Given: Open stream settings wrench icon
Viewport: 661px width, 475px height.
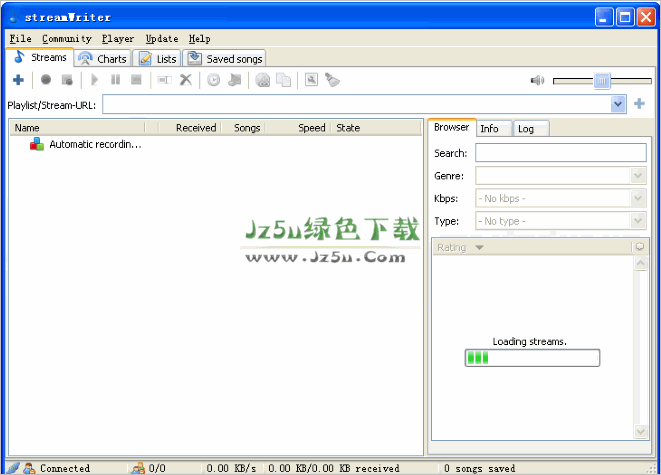Looking at the screenshot, I should [311, 80].
